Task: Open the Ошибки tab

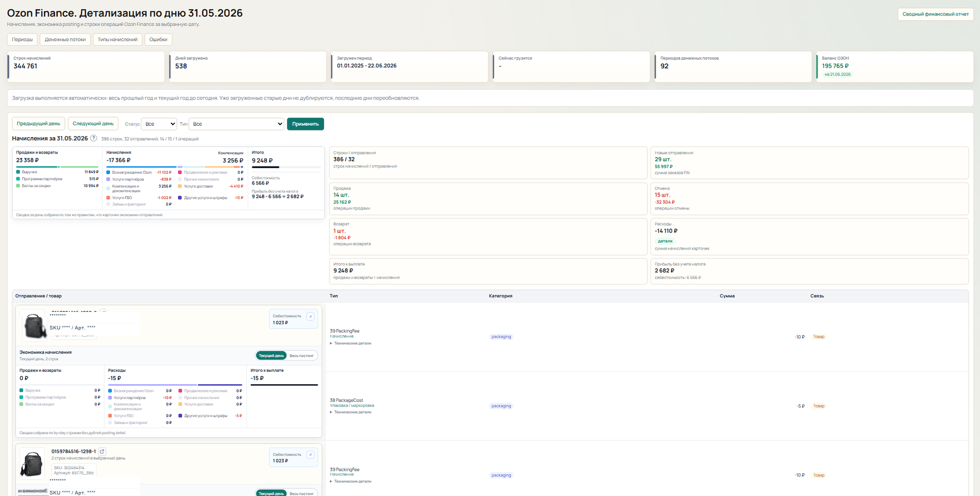Action: (x=158, y=39)
